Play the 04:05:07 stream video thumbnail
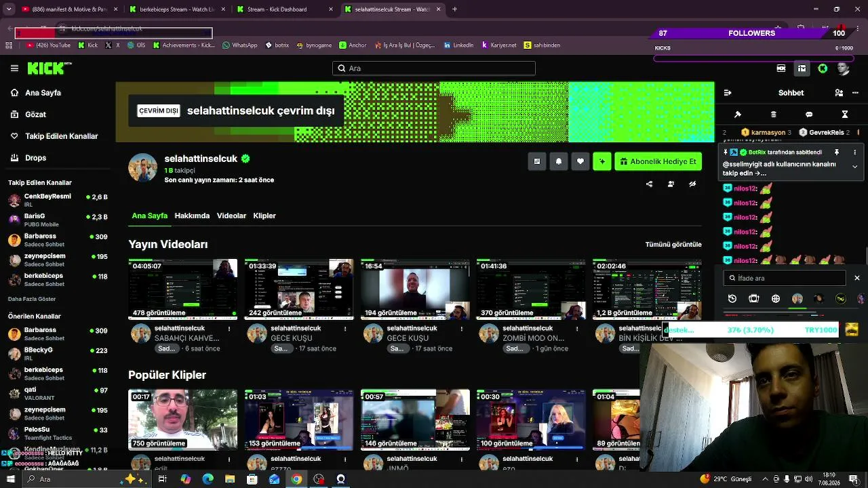Viewport: 868px width, 488px height. point(183,289)
